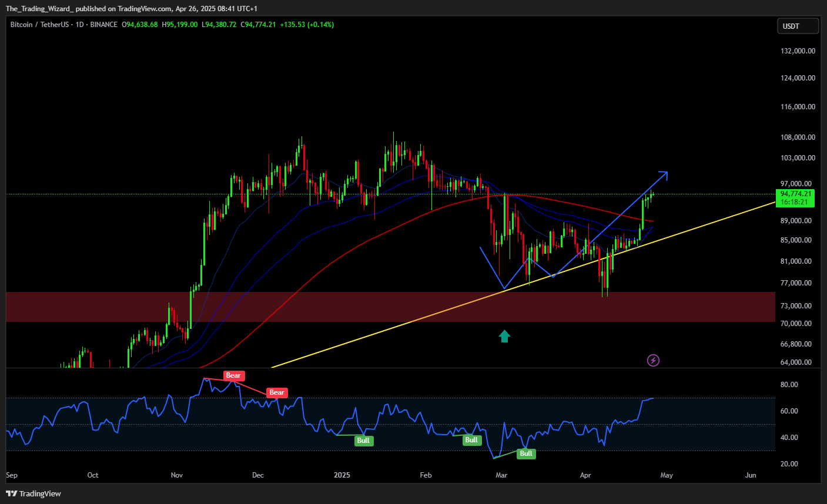Click the Jun label on the time axis
827x504 pixels.
(x=751, y=475)
